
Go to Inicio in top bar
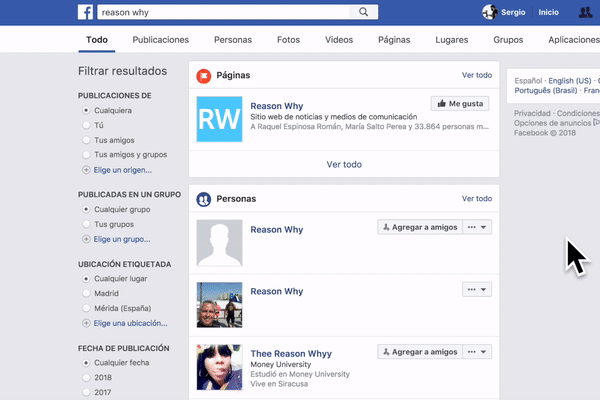tap(548, 12)
